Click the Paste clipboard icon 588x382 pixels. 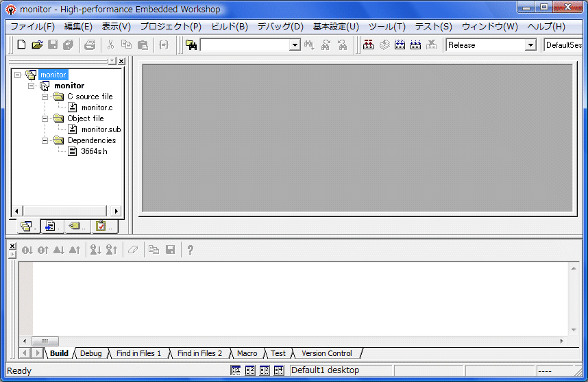click(143, 45)
